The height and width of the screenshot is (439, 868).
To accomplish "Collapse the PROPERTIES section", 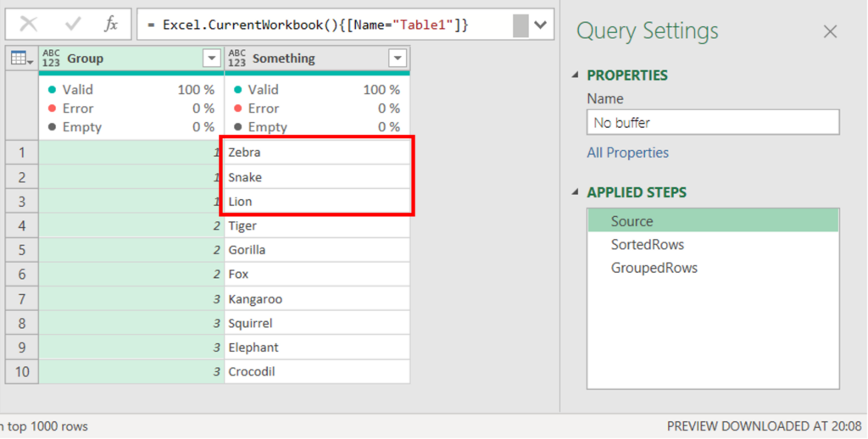I will (576, 75).
